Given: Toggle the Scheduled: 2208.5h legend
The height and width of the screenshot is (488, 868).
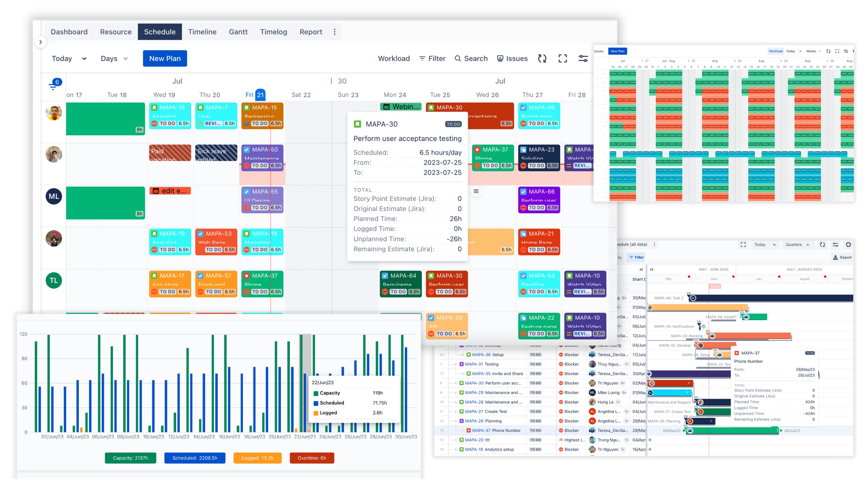Looking at the screenshot, I should pos(195,458).
